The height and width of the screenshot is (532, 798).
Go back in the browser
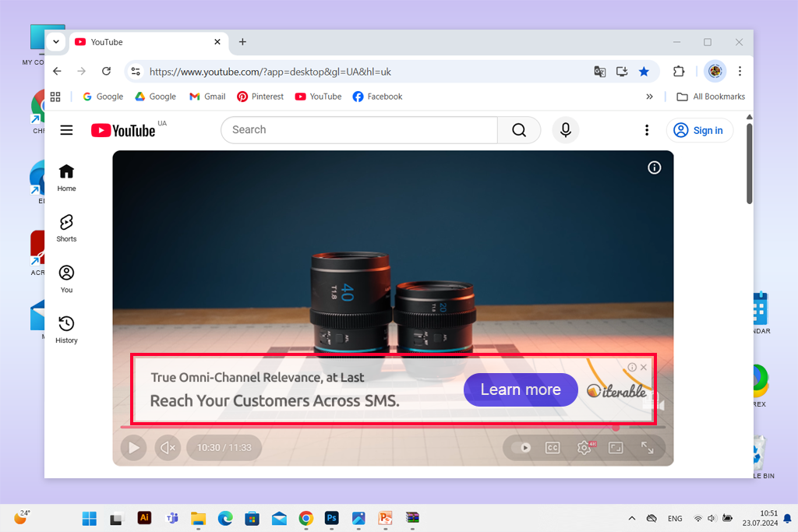click(57, 71)
